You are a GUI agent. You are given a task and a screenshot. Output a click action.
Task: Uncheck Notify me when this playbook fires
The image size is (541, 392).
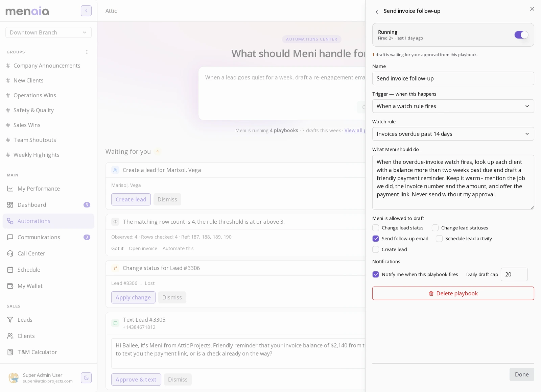(x=376, y=274)
